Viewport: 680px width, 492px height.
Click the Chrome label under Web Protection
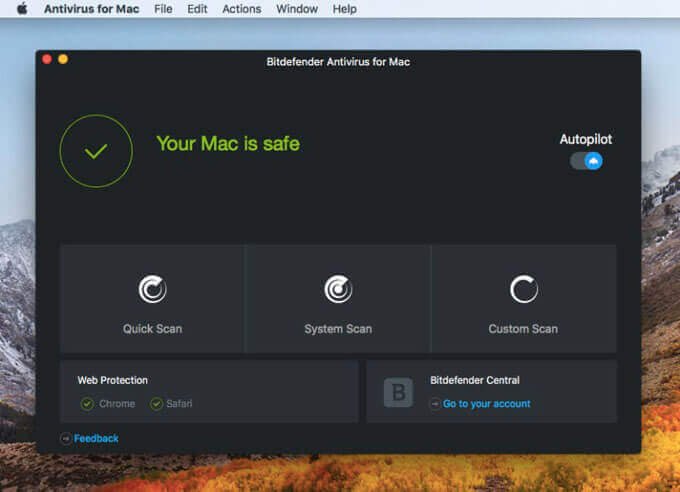pos(117,404)
